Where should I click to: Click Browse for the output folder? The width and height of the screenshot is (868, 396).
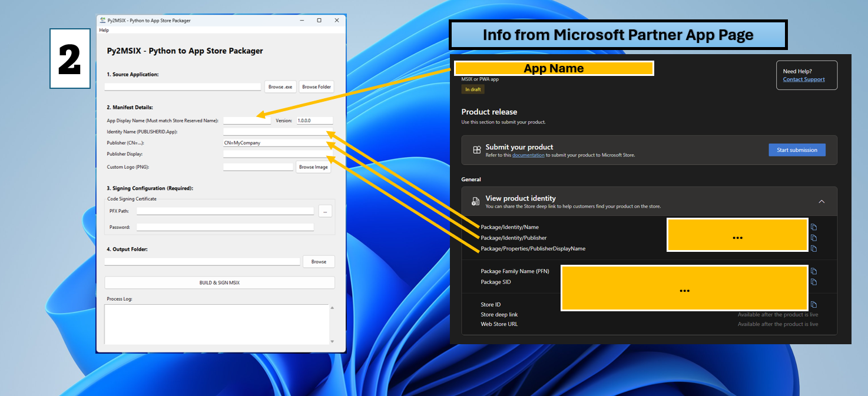(319, 261)
